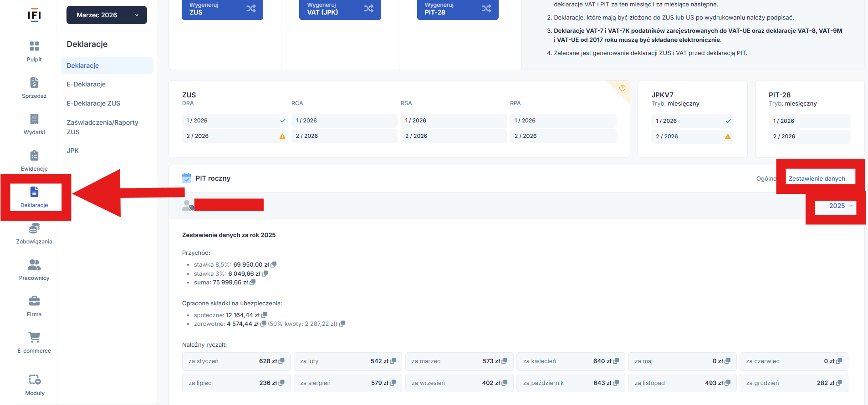Click Wygeneruj VAT (JPK) button
The image size is (868, 405).
340,9
